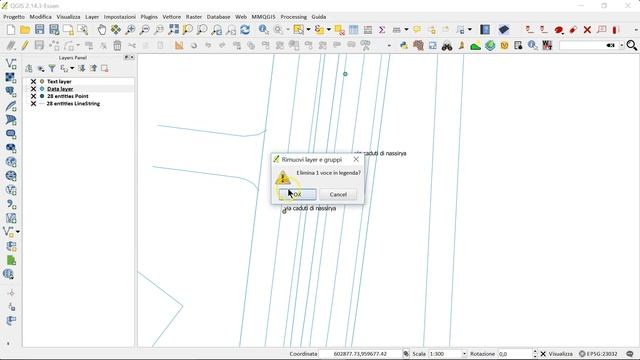Add vector layer from side toolbar
The height and width of the screenshot is (360, 640).
[x=11, y=63]
